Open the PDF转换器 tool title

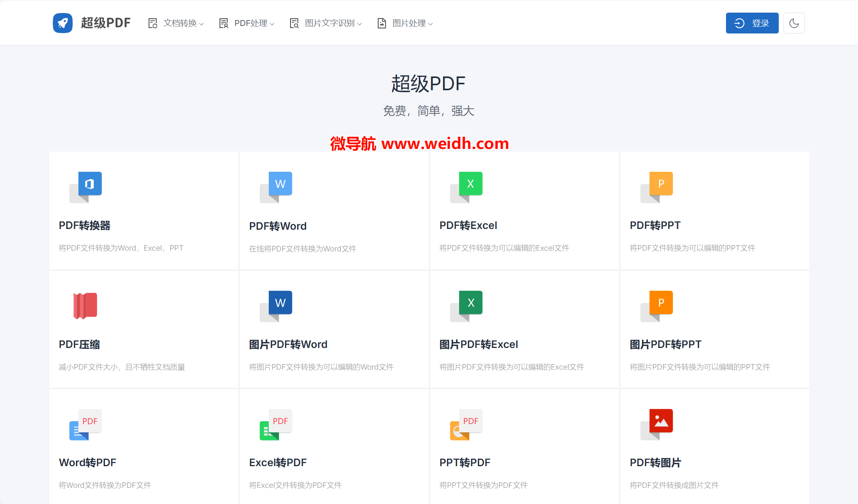85,225
